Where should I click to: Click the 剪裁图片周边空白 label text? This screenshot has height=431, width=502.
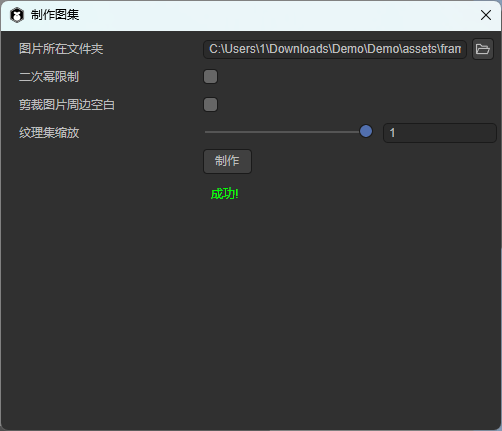click(67, 105)
